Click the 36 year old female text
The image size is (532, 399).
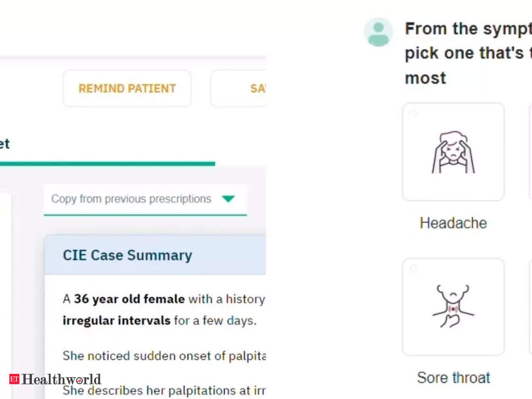point(129,299)
